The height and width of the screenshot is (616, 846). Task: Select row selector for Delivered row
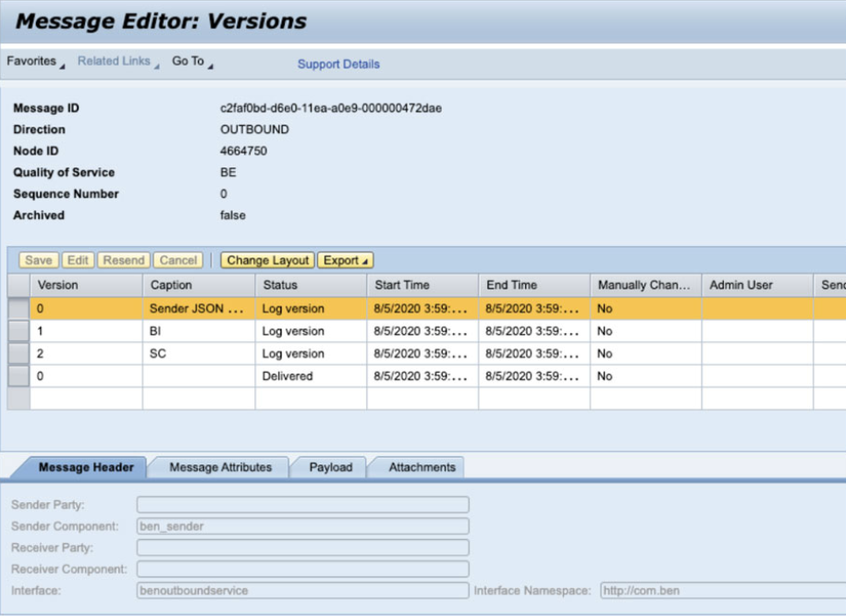tap(18, 376)
